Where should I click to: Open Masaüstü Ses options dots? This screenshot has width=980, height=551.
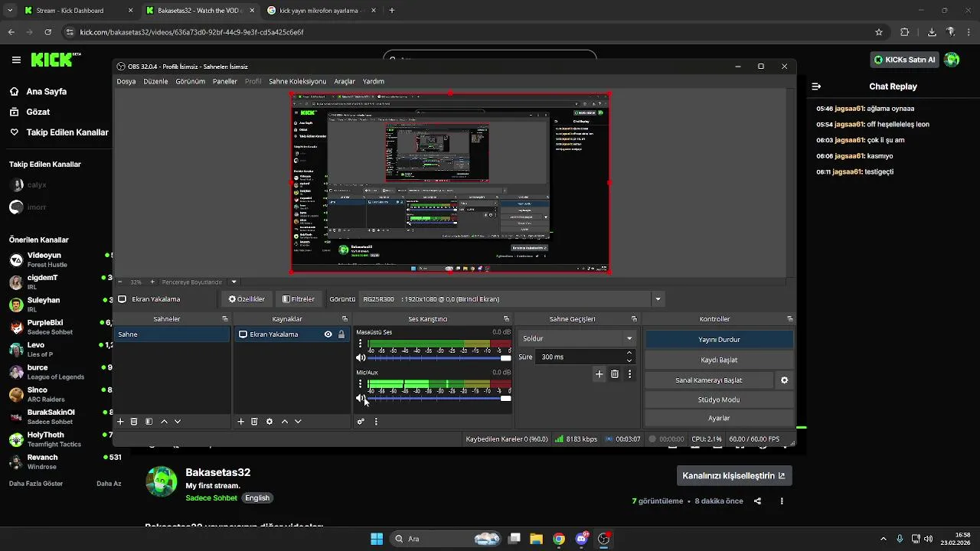[x=361, y=344]
